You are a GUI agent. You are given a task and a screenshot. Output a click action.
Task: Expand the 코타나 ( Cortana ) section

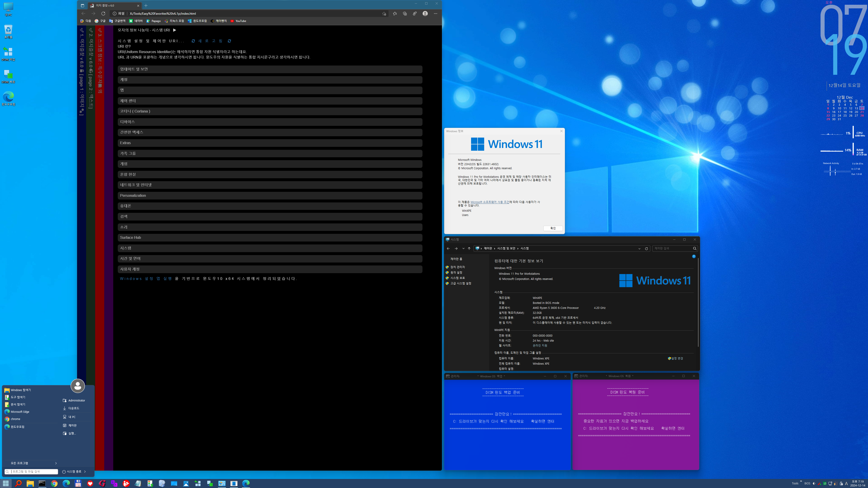pos(270,111)
